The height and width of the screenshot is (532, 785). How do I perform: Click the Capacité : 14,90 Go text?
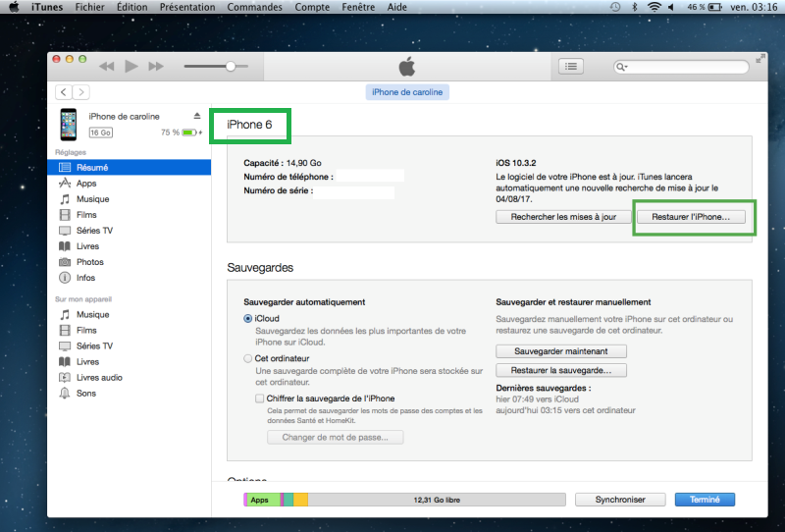tap(283, 163)
